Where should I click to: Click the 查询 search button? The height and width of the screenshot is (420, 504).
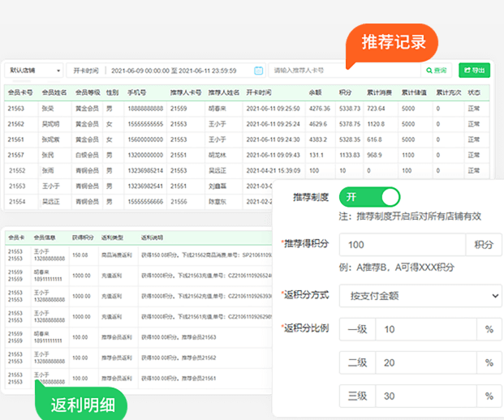[x=435, y=71]
